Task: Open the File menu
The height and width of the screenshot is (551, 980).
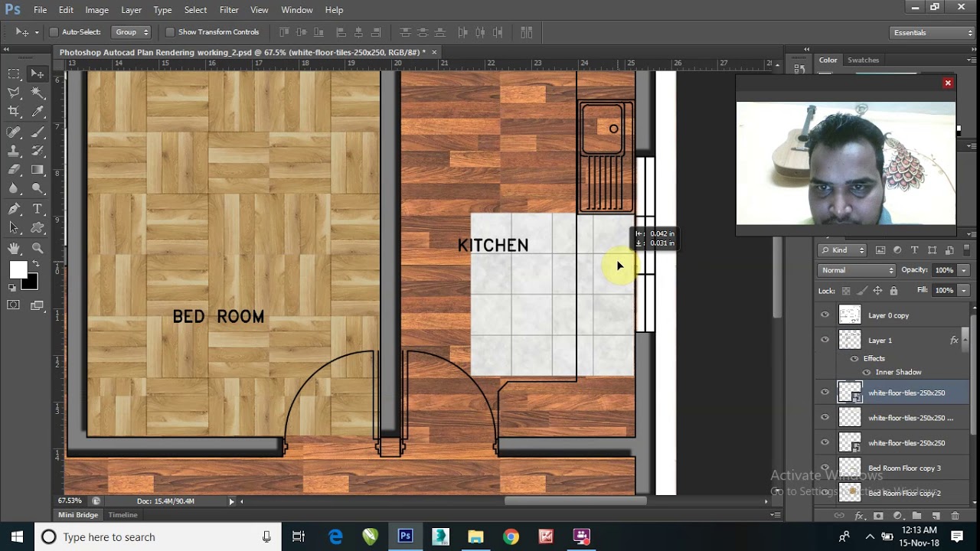Action: click(40, 10)
